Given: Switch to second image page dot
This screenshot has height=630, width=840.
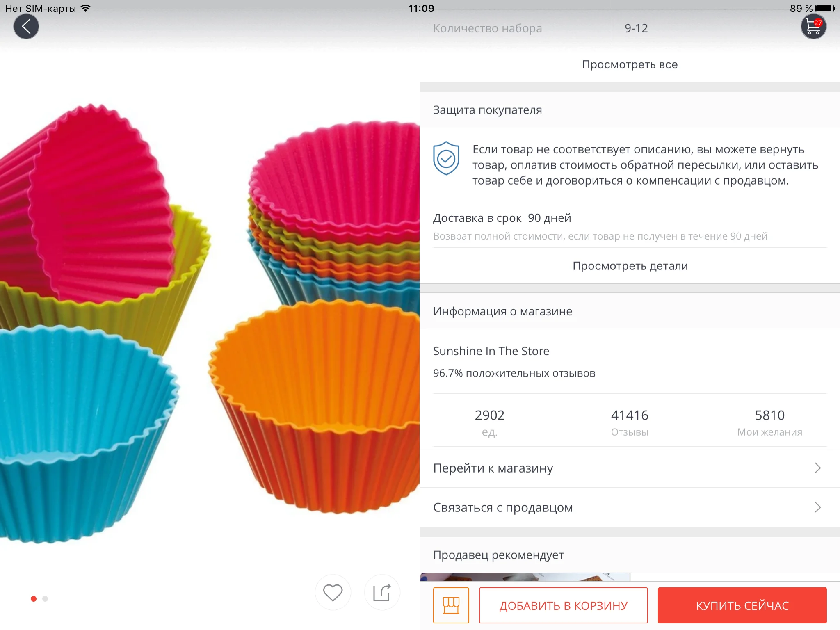Looking at the screenshot, I should 45,599.
